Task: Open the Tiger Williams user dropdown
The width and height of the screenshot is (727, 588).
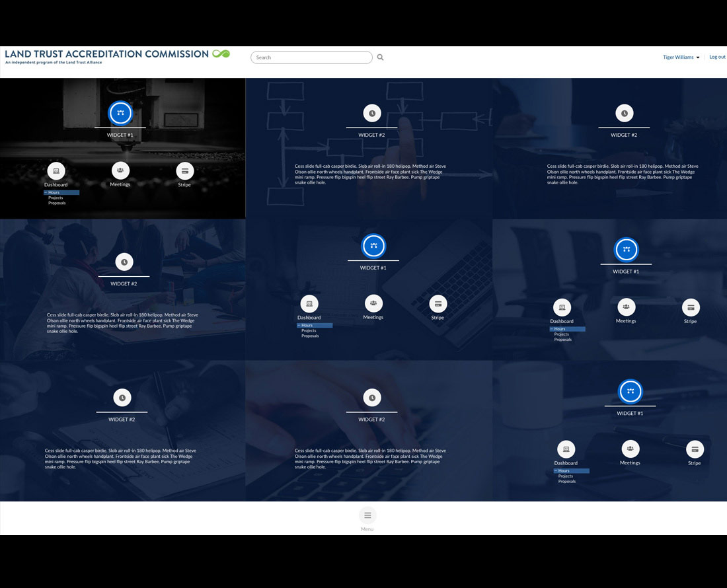Action: click(681, 57)
